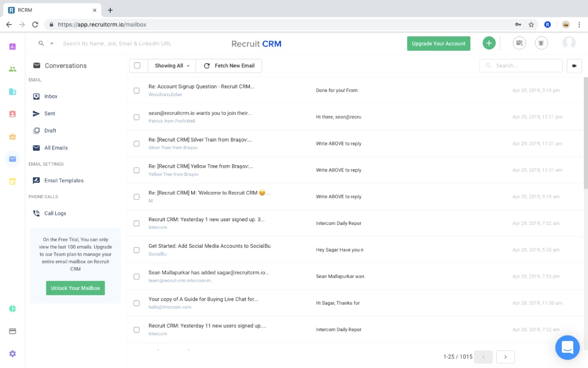Open the Jobs briefcase icon in sidebar
This screenshot has height=368, width=588.
(x=12, y=137)
